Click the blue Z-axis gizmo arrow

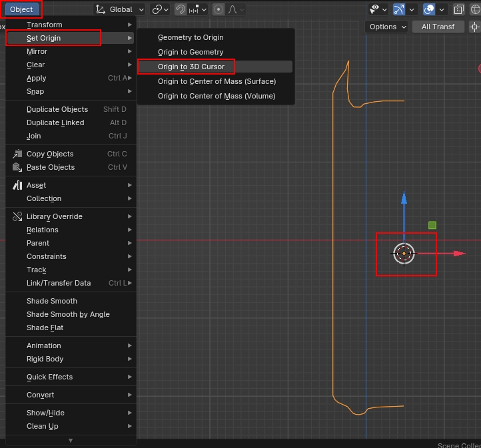coord(404,200)
